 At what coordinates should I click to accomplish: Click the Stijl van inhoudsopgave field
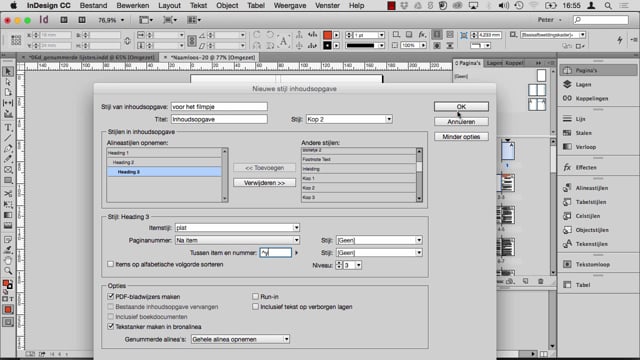tap(219, 107)
